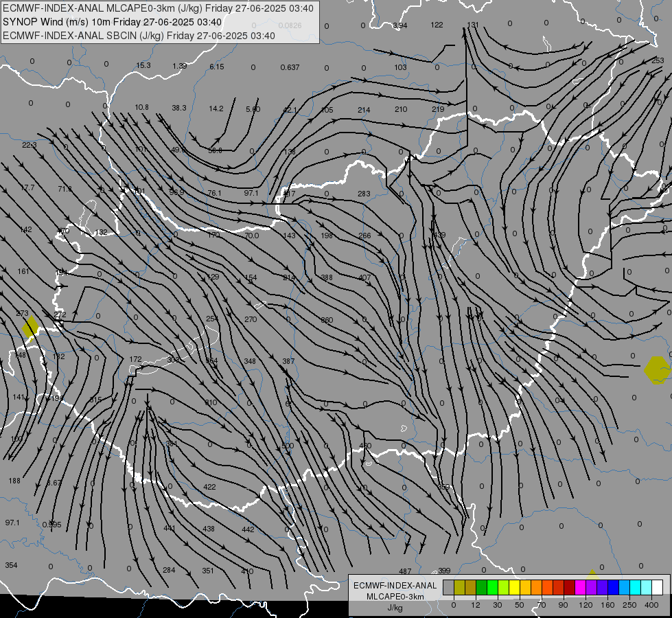Click the map value '14.2'

pos(216,108)
